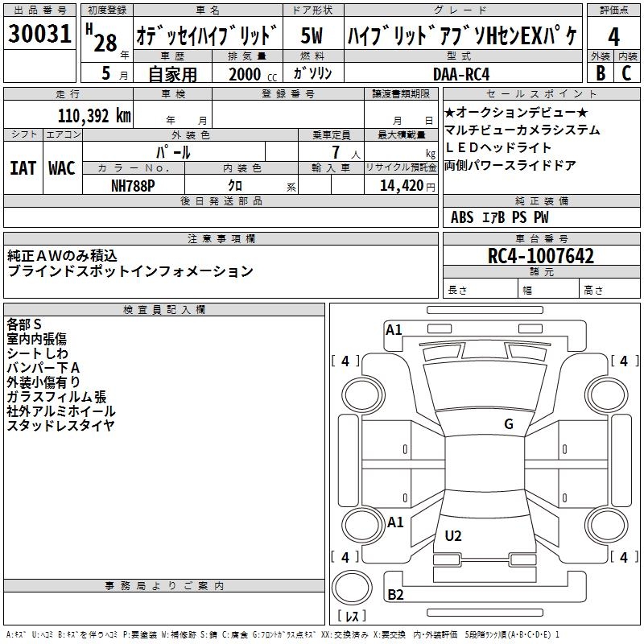644x644 pixels.
Task: Click LEDヘッドライト sales point
Action: point(497,147)
